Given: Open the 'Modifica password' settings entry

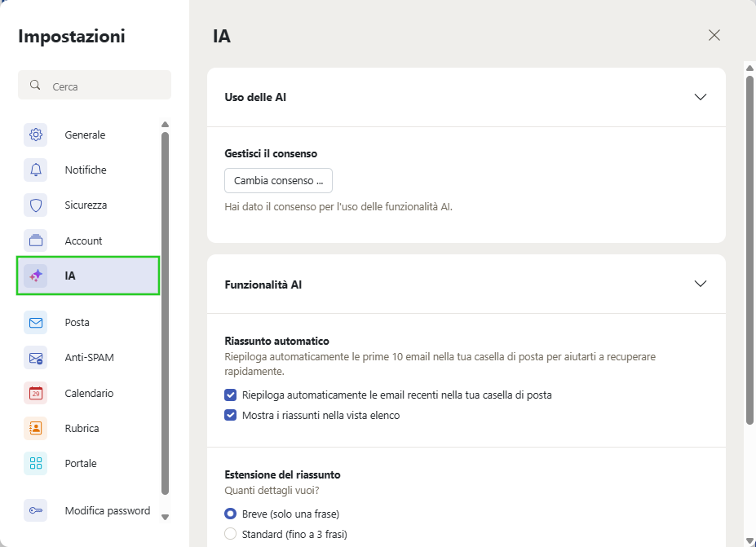Looking at the screenshot, I should tap(108, 510).
